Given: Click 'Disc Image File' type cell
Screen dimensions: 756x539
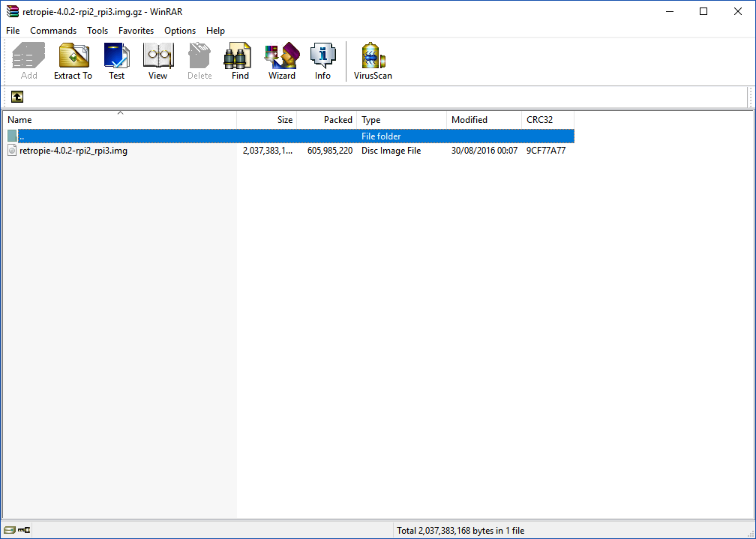Looking at the screenshot, I should coord(391,151).
